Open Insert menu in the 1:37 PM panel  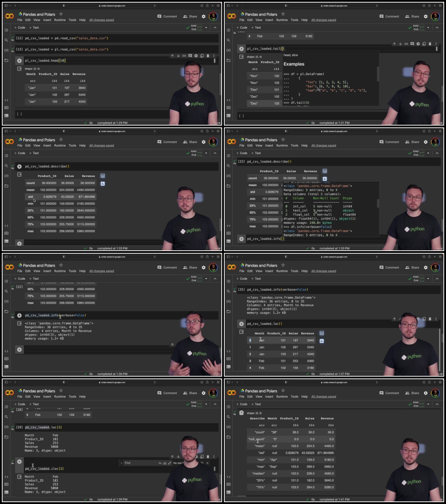pyautogui.click(x=269, y=271)
